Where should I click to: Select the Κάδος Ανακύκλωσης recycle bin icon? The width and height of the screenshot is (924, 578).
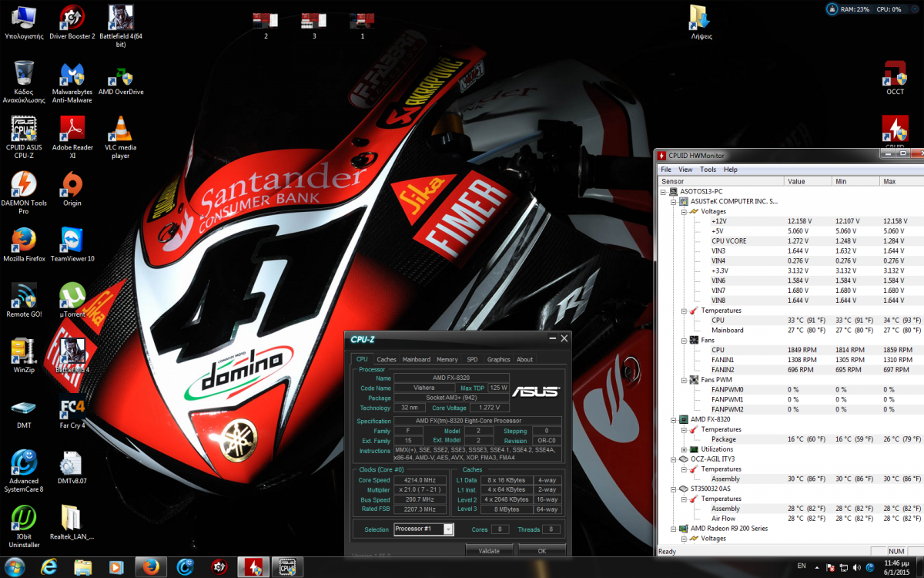(x=24, y=82)
